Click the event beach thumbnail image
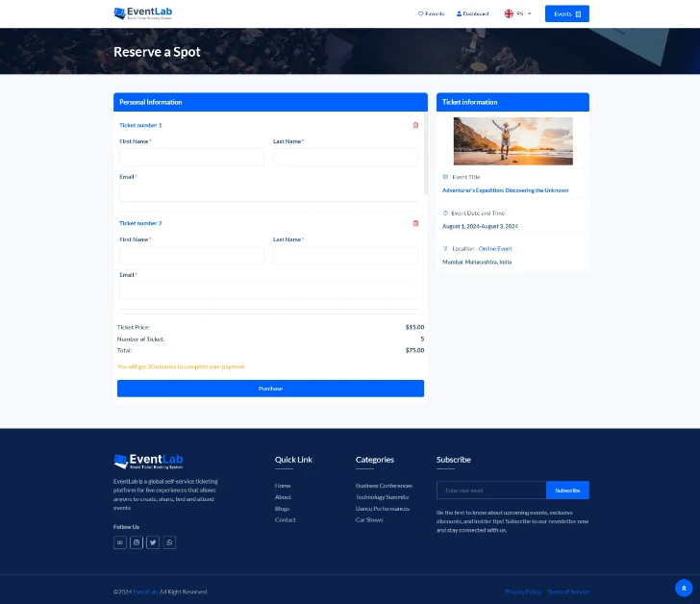700x604 pixels. coord(512,141)
